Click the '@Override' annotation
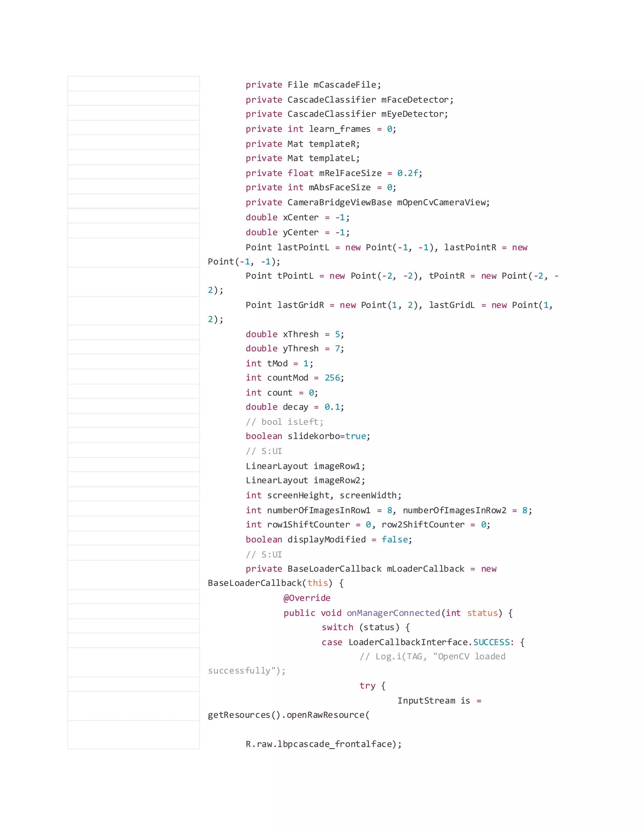 pyautogui.click(x=307, y=598)
